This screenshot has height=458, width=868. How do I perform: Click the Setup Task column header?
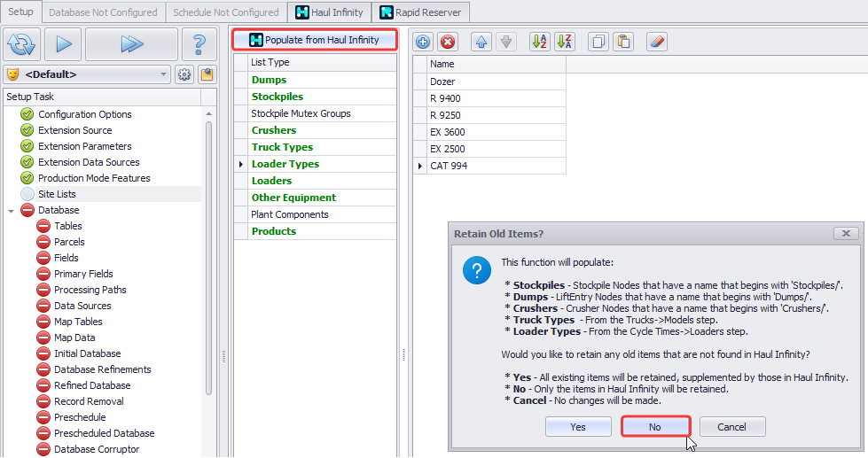102,97
